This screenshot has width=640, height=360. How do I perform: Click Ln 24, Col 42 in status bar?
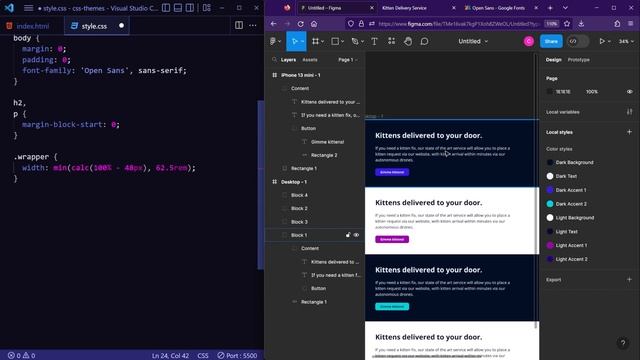tap(170, 356)
